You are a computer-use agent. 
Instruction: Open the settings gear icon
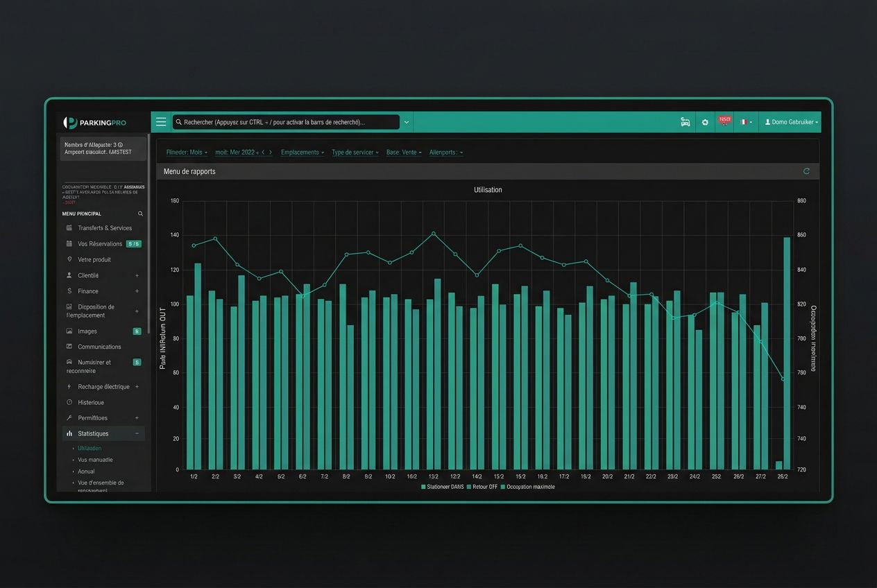(705, 122)
